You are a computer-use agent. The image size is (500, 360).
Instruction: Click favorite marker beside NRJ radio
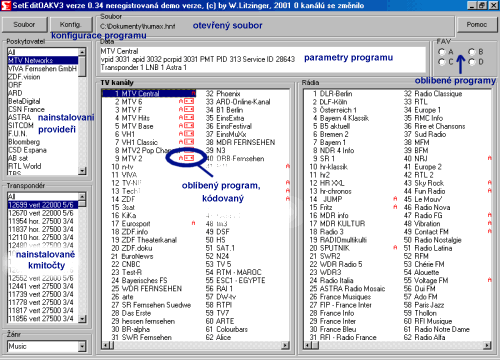click(x=490, y=158)
